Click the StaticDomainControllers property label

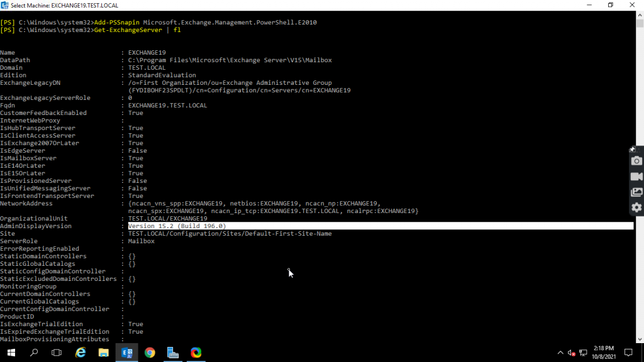click(x=43, y=256)
